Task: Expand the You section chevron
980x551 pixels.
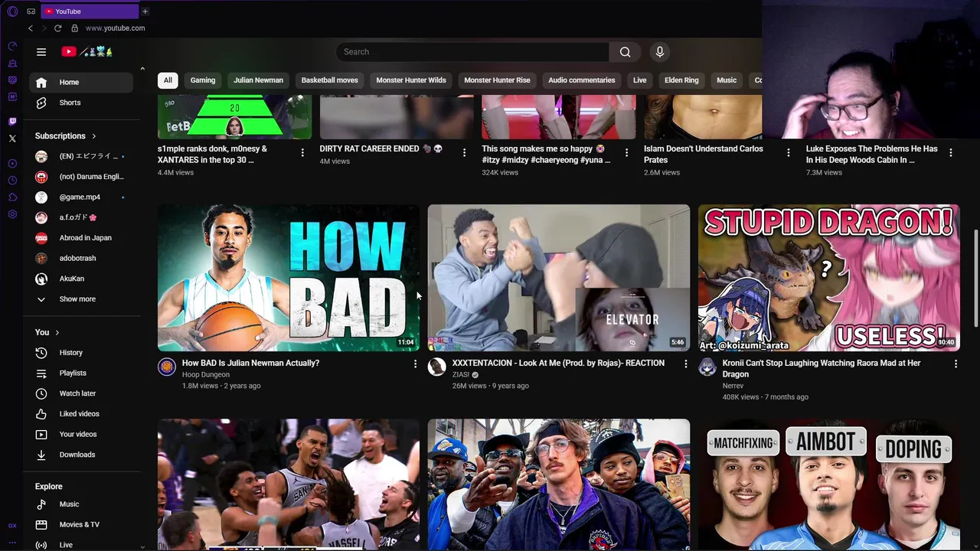Action: pyautogui.click(x=57, y=333)
